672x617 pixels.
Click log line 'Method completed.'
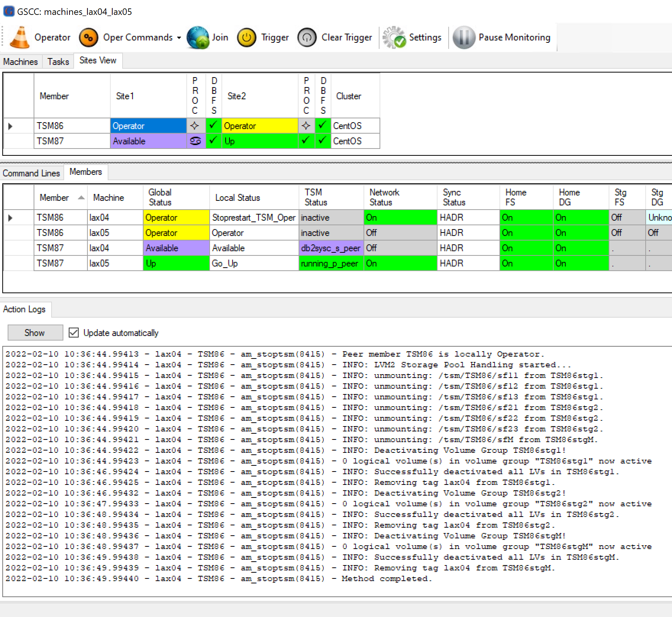click(x=387, y=578)
